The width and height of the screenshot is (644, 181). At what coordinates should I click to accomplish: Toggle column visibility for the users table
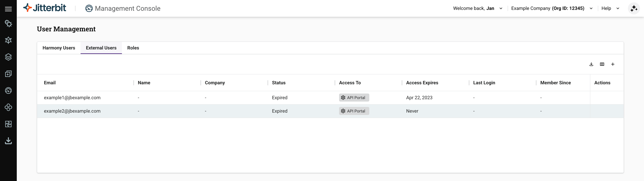602,64
